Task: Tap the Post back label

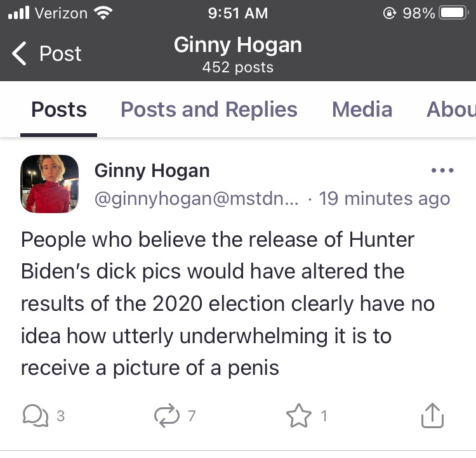Action: (x=60, y=54)
